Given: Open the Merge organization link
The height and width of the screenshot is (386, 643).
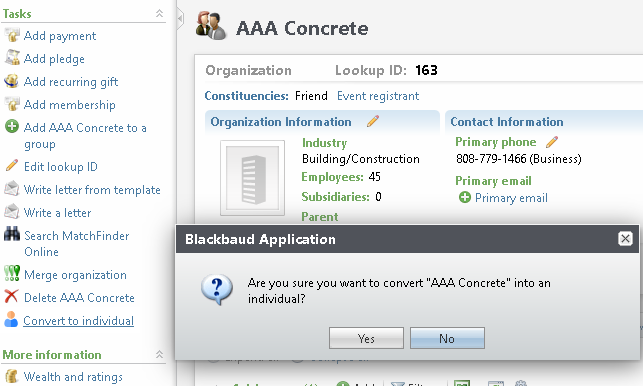Looking at the screenshot, I should [75, 275].
